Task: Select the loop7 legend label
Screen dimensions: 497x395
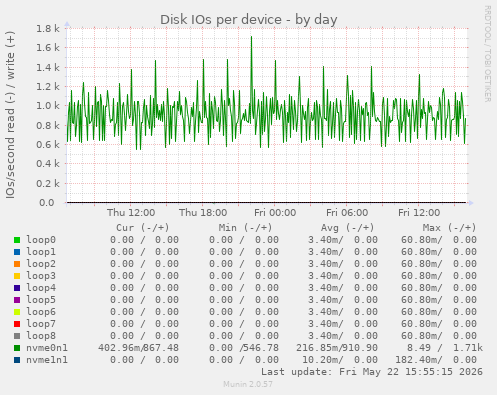Action: (x=41, y=324)
